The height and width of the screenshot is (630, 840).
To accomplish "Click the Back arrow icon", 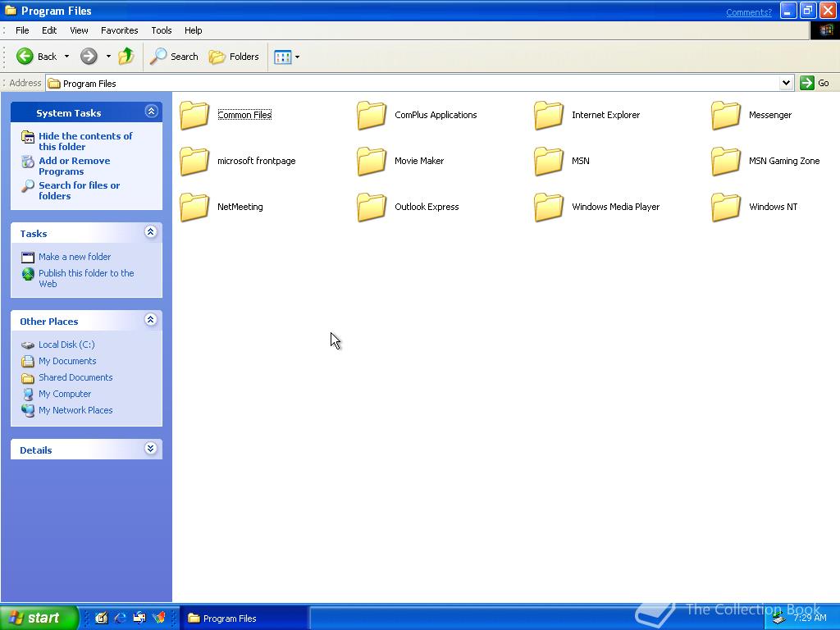I will click(x=25, y=57).
